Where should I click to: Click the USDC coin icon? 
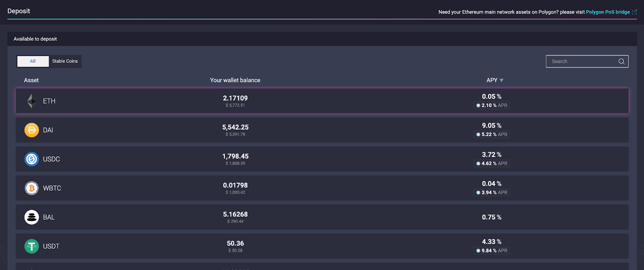pyautogui.click(x=32, y=159)
